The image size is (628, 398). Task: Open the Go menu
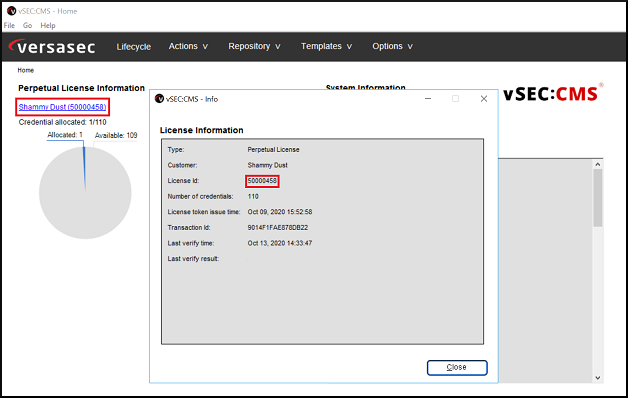pos(27,25)
